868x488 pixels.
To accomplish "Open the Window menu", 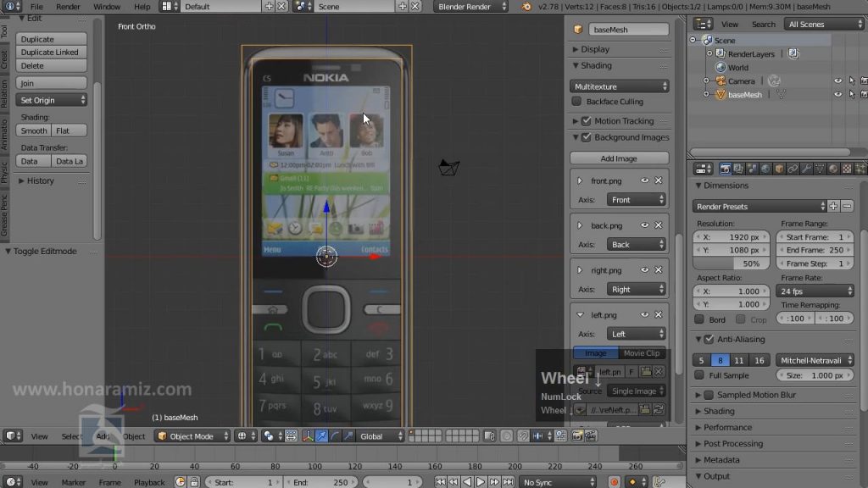I will [x=107, y=7].
